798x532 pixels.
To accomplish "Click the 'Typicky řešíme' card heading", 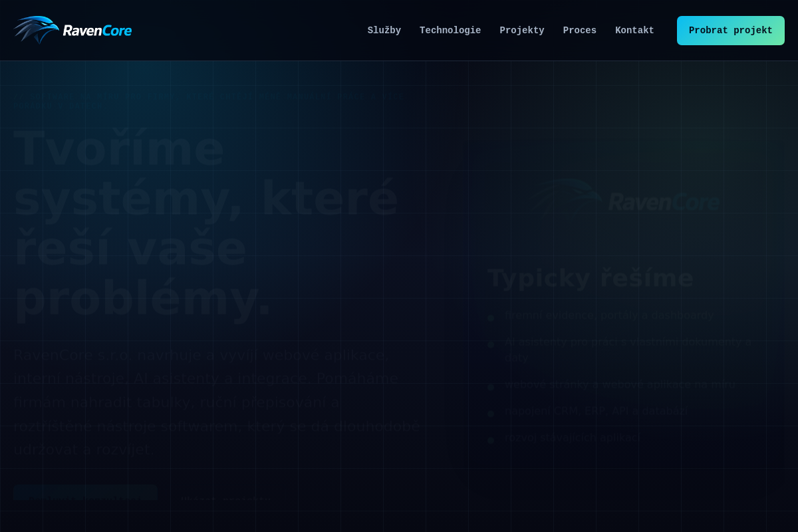I will coord(591,278).
